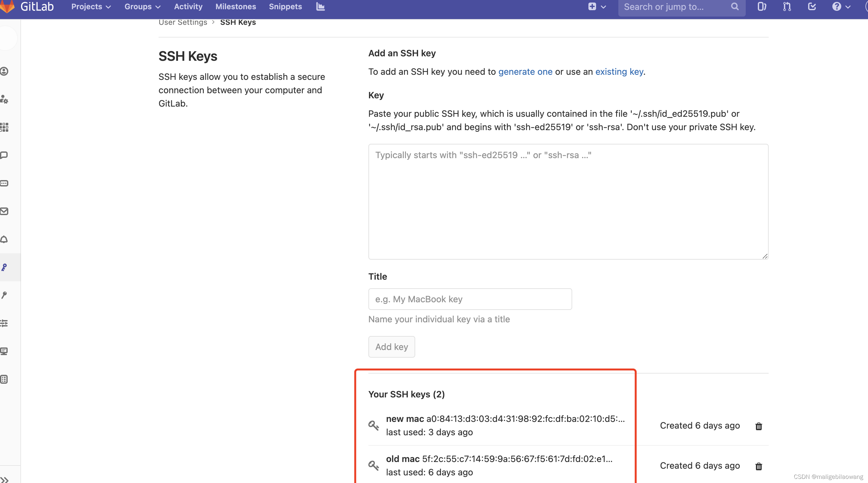Click the Milestones navigation item

click(236, 7)
